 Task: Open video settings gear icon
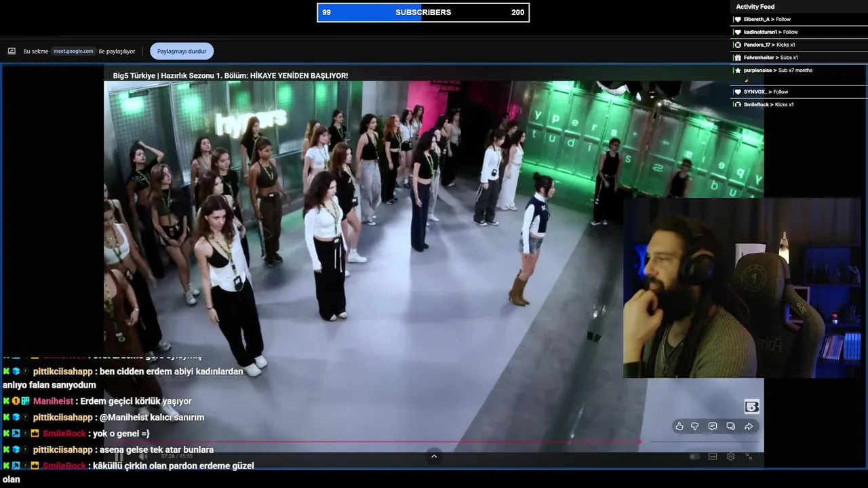click(731, 456)
